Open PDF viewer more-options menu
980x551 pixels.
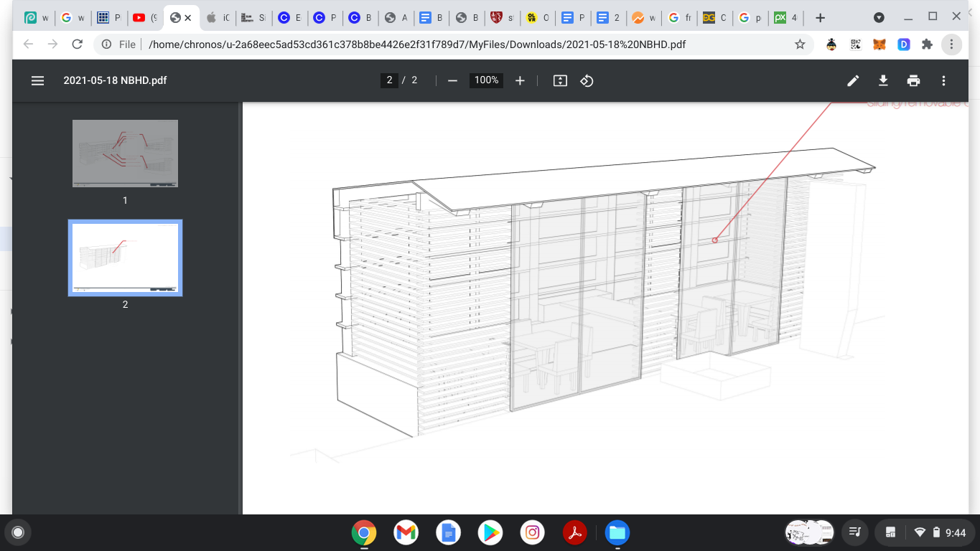[x=943, y=80]
